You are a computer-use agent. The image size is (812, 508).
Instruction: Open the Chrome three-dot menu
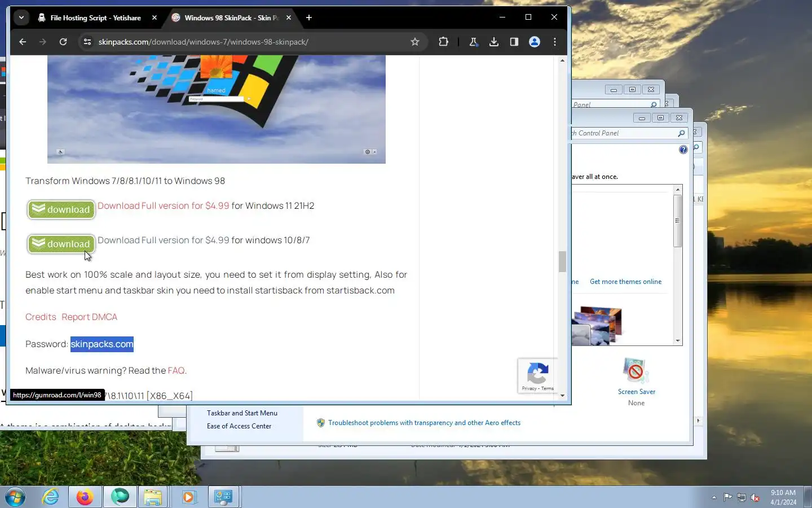[555, 42]
